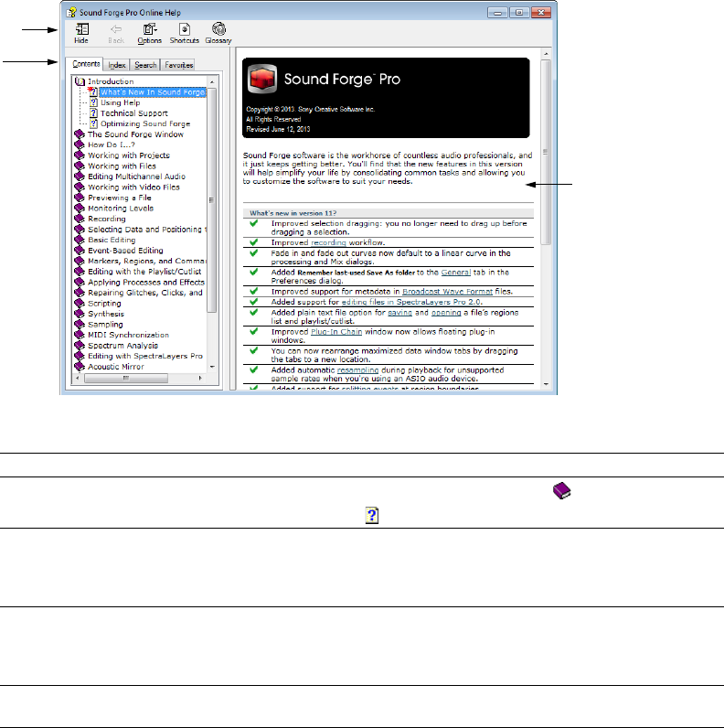This screenshot has width=724, height=728.
Task: Open the Plug-In Chain link
Action: pyautogui.click(x=336, y=331)
